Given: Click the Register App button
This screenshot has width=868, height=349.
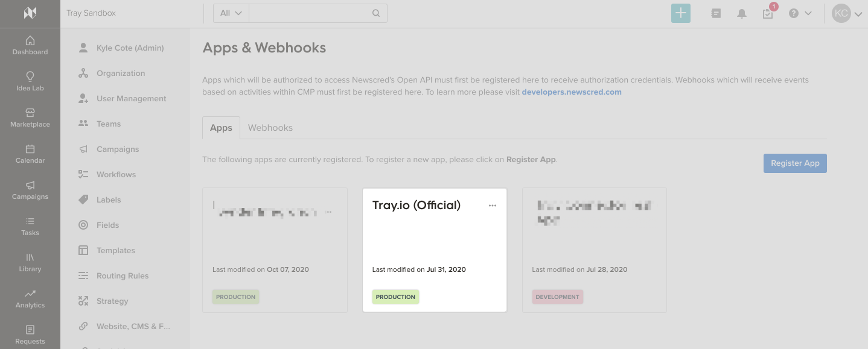Looking at the screenshot, I should click(x=795, y=163).
